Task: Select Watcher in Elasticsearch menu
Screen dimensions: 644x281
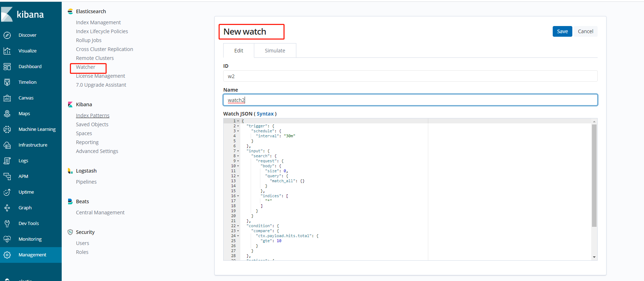Action: (86, 67)
